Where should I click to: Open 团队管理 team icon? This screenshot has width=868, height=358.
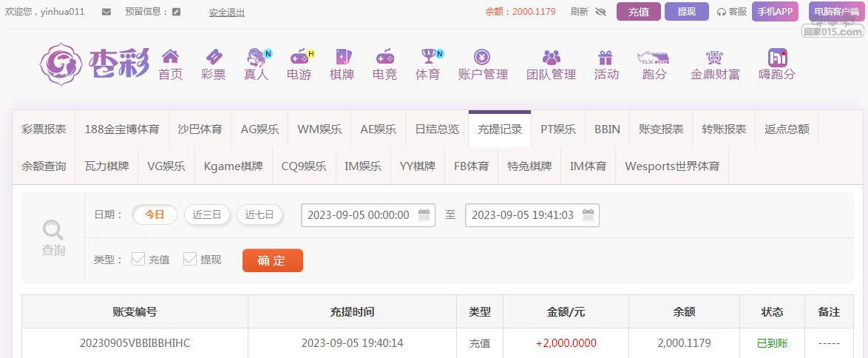click(x=552, y=56)
